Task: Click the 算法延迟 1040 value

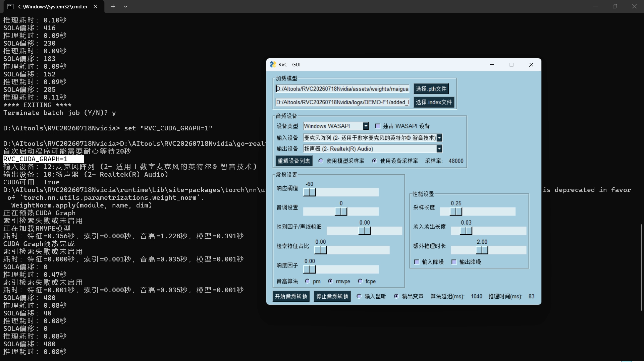Action: point(476,296)
